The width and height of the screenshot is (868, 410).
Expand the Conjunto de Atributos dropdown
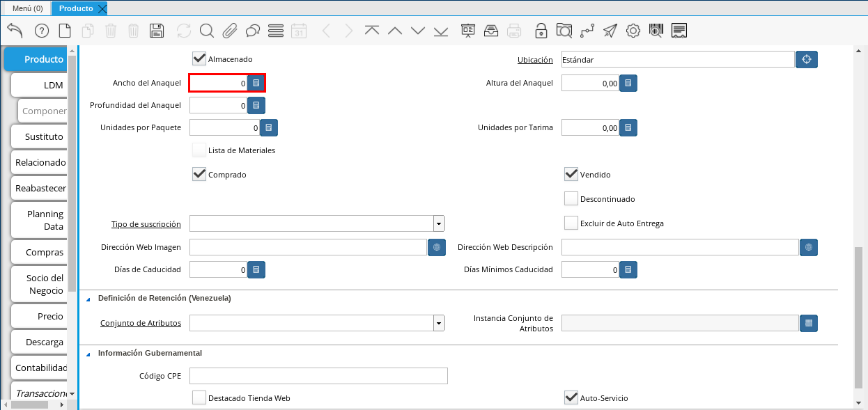tap(439, 323)
